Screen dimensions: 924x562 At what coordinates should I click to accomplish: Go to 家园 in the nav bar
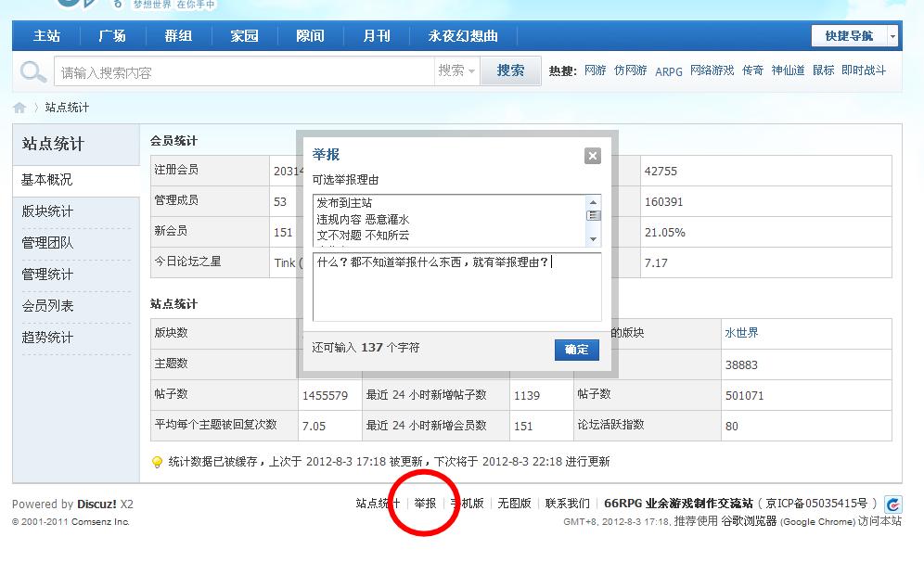pyautogui.click(x=244, y=36)
